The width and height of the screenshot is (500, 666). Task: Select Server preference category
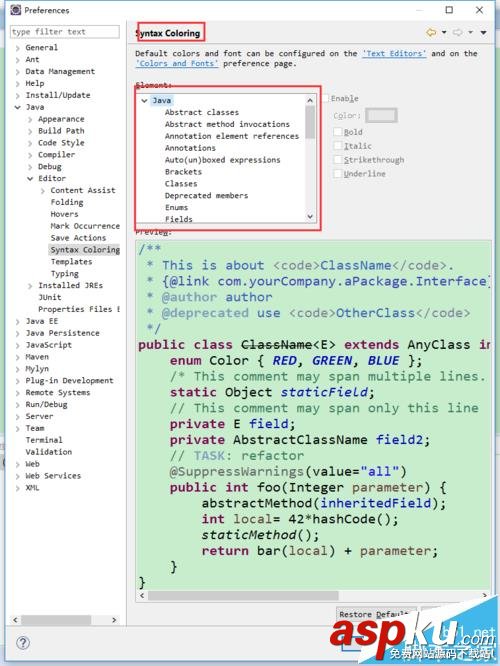[39, 416]
